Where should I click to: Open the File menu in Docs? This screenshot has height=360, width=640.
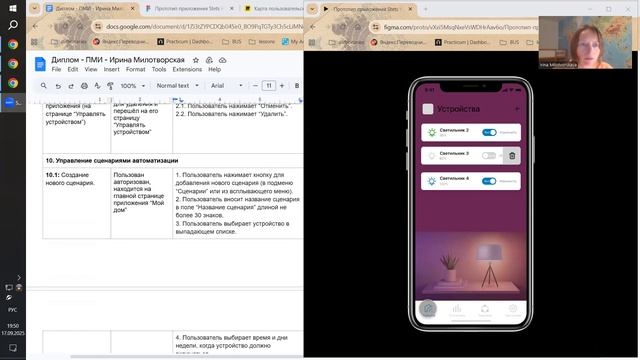point(56,69)
